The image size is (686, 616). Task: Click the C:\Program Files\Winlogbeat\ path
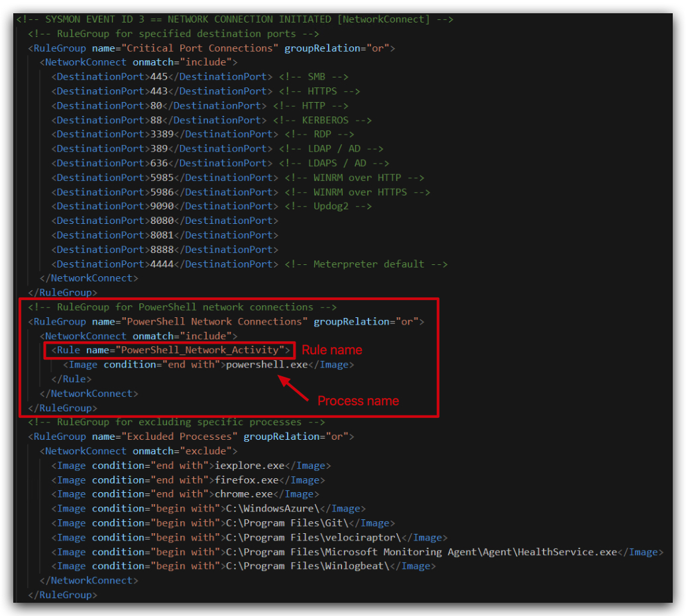coord(308,566)
